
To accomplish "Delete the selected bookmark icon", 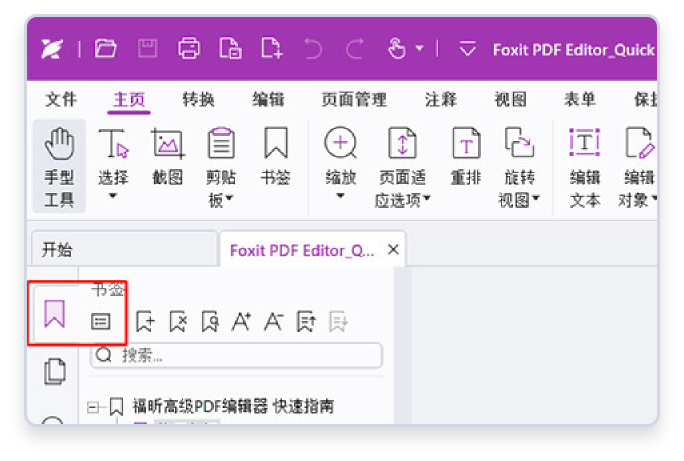I will click(178, 321).
